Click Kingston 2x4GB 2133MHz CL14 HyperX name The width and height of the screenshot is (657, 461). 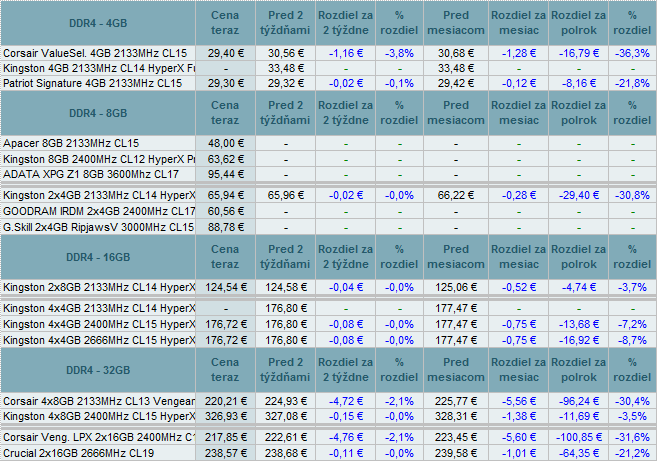click(x=99, y=195)
